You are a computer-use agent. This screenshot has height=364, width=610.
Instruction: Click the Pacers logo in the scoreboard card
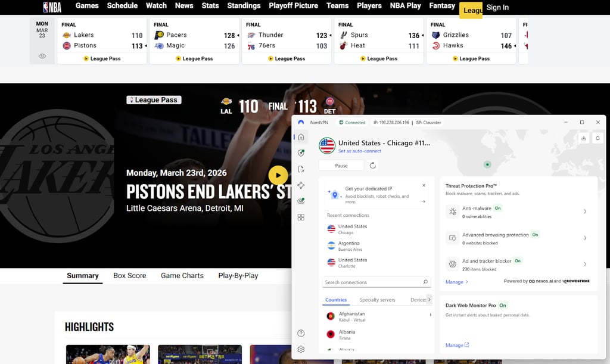coord(158,35)
